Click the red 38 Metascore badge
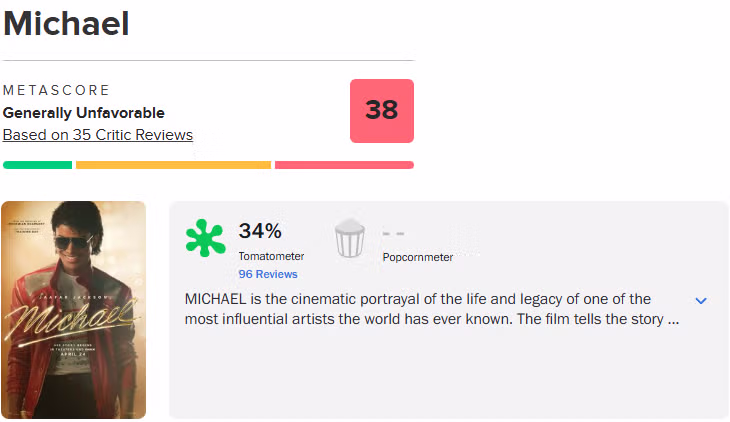This screenshot has width=730, height=422. click(x=381, y=111)
